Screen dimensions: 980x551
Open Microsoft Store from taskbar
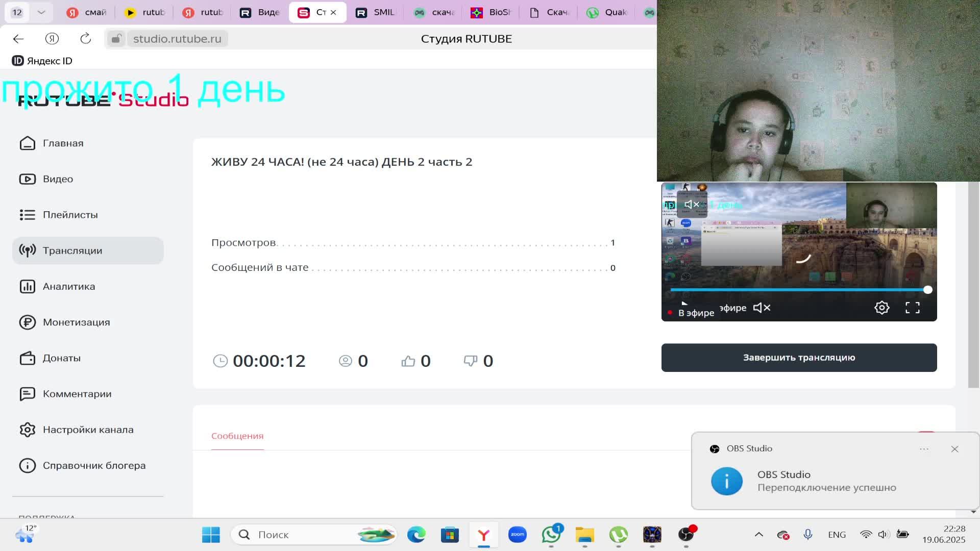coord(450,535)
